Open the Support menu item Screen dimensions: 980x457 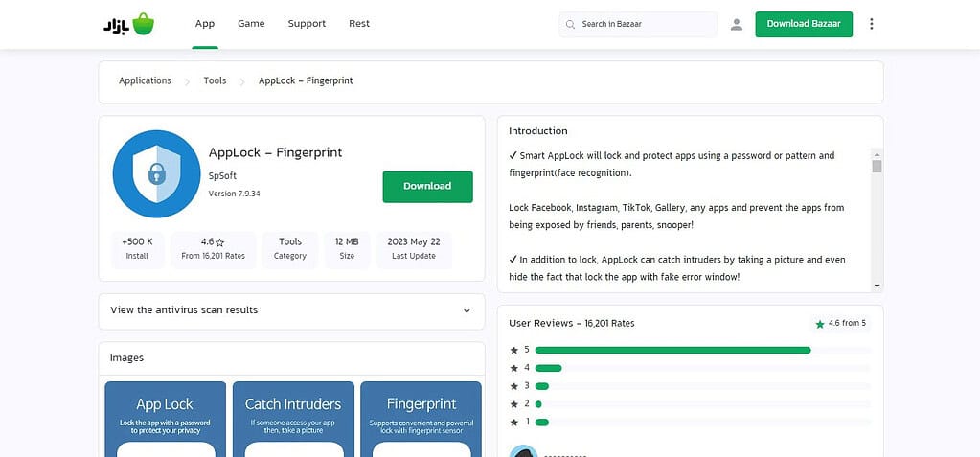[x=307, y=24]
